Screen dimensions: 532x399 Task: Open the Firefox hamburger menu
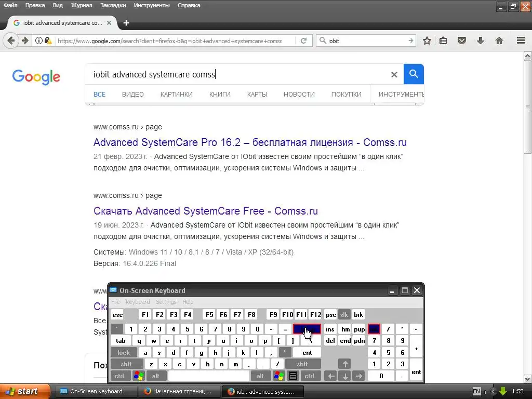[x=521, y=41]
